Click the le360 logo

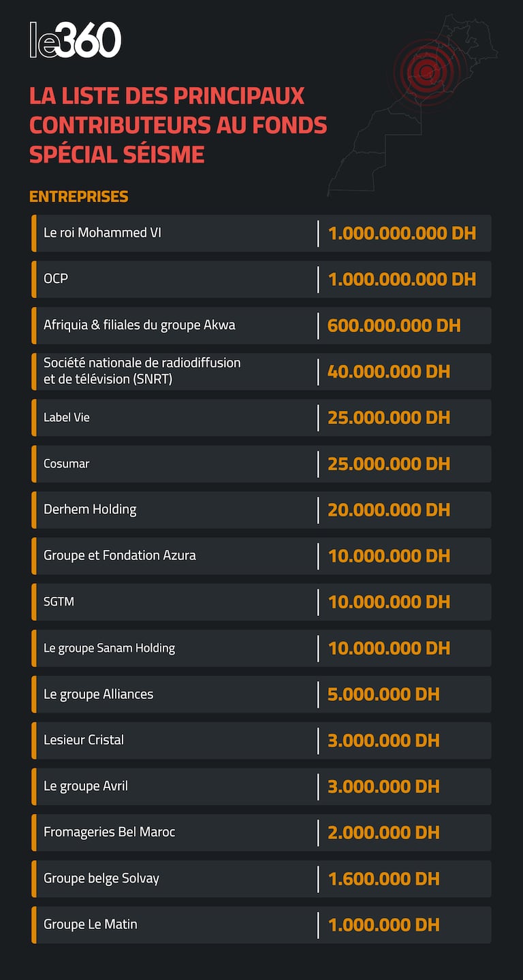click(x=76, y=39)
